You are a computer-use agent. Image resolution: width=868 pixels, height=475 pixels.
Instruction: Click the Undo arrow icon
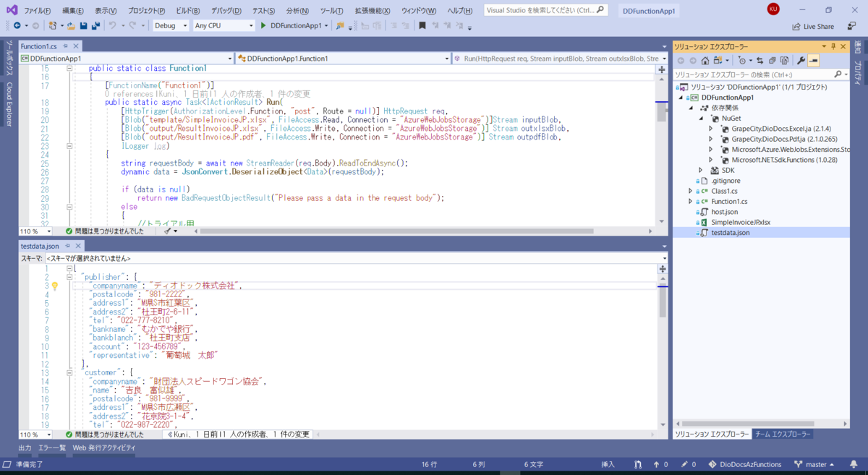tap(113, 25)
